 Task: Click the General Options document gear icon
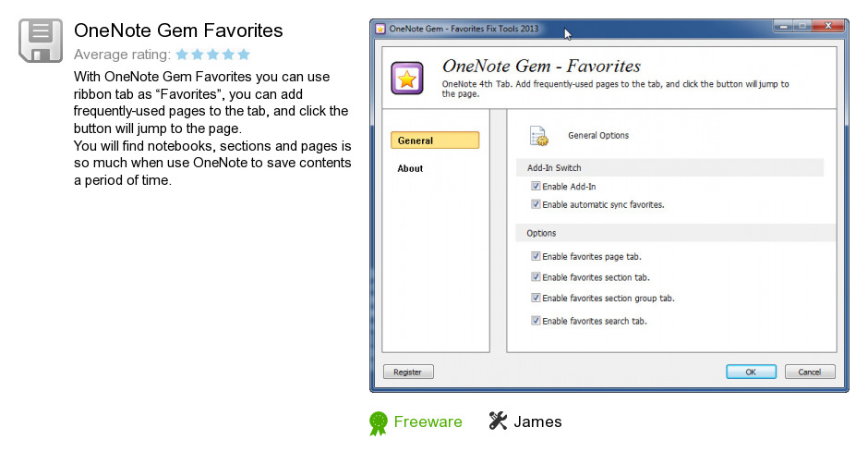pyautogui.click(x=538, y=136)
